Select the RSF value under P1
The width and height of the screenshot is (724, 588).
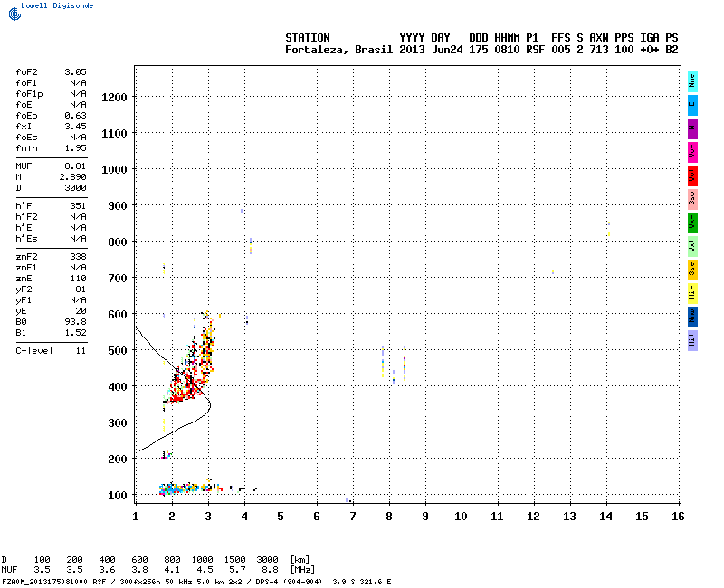pos(535,50)
